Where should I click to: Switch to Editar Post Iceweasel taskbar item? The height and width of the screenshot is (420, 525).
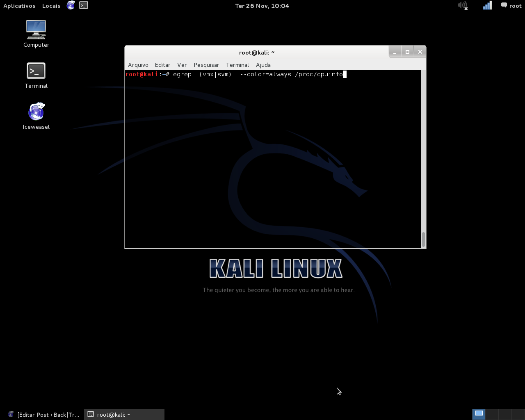click(44, 415)
